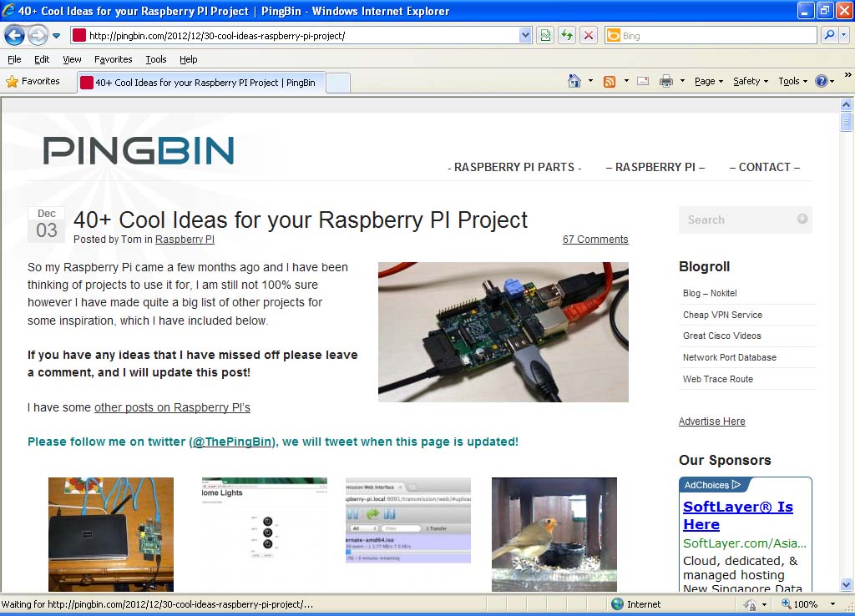Screen dimensions: 855x616
Task: Open the Transmission web interface thumbnail
Action: (407, 520)
